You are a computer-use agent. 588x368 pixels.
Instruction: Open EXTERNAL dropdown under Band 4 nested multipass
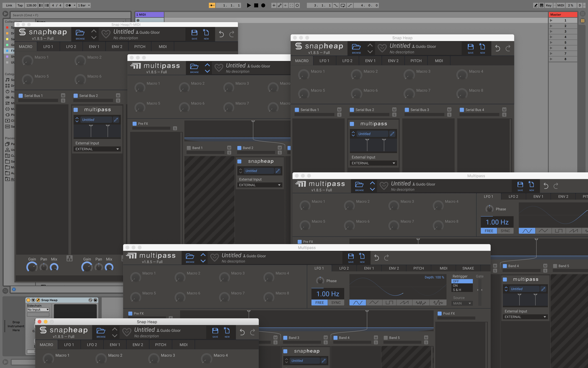tap(526, 317)
